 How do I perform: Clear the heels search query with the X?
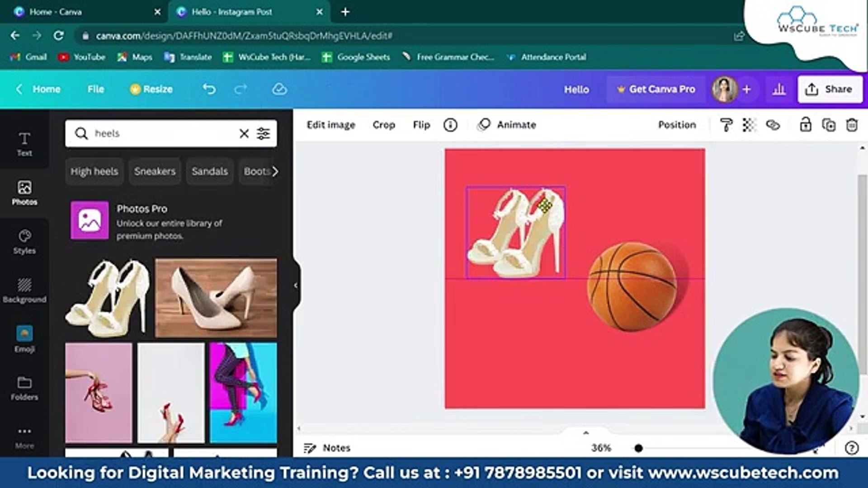[244, 134]
